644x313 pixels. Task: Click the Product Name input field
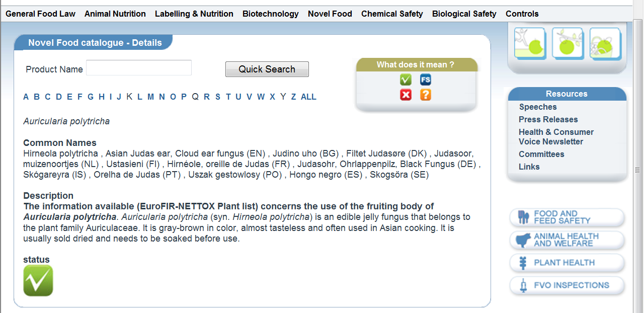(139, 68)
